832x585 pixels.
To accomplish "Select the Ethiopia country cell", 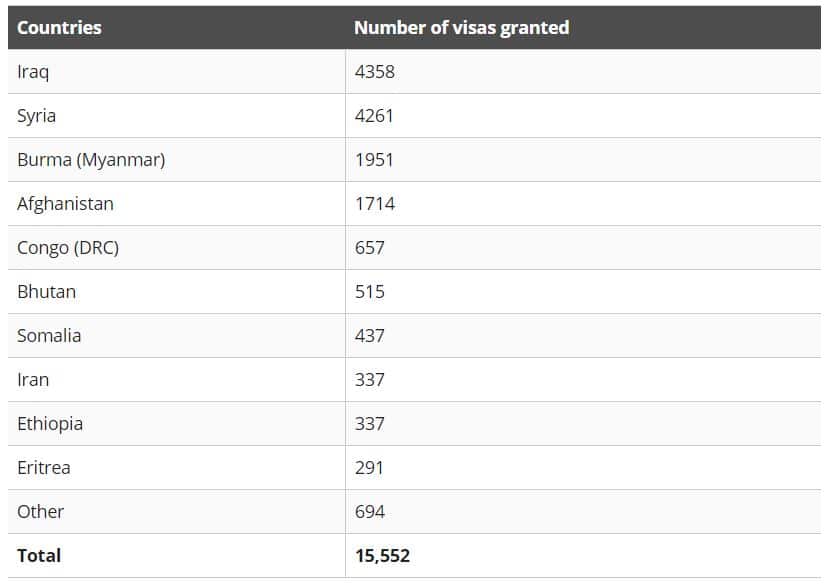I will coord(50,424).
